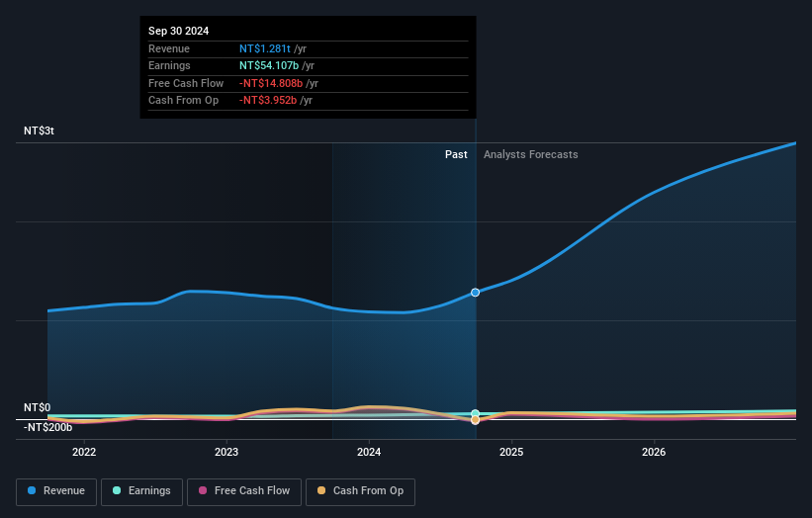Click the blue Revenue data point marker
Screen dimensions: 812x518
[475, 293]
